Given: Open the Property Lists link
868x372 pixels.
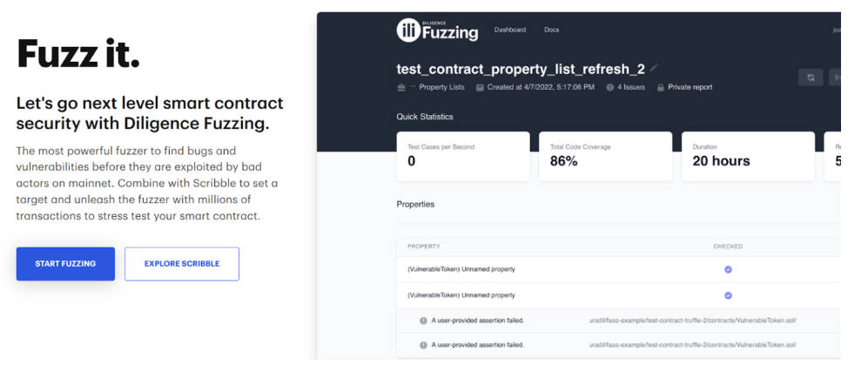Looking at the screenshot, I should [441, 87].
